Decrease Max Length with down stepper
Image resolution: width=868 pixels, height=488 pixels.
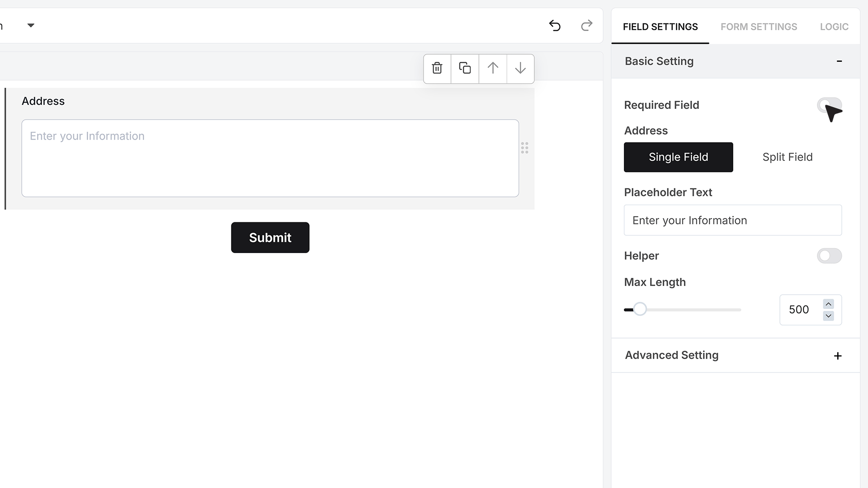(x=828, y=316)
